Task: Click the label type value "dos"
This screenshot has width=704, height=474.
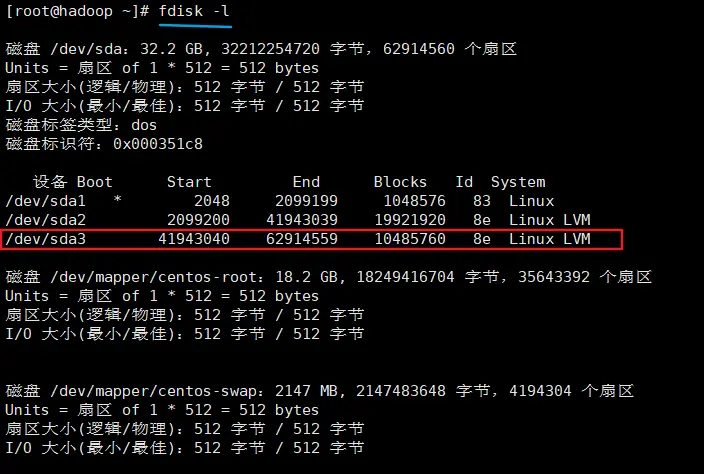Action: tap(144, 125)
